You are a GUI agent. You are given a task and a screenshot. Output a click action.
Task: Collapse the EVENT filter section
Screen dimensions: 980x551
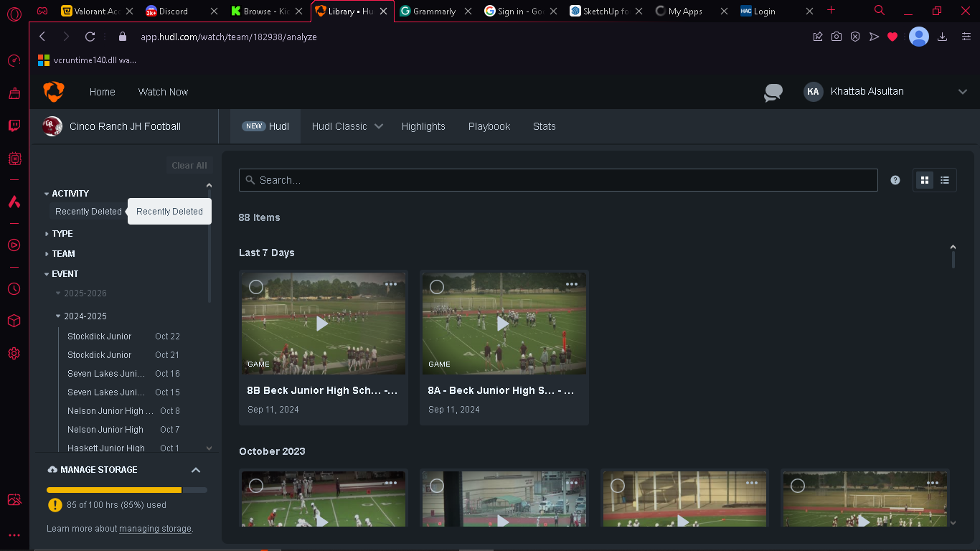(x=62, y=274)
